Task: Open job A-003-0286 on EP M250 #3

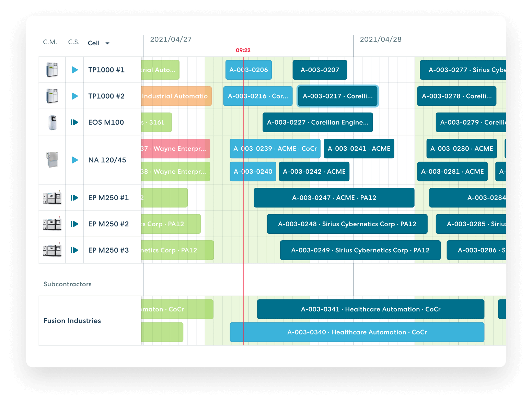Action: (476, 250)
